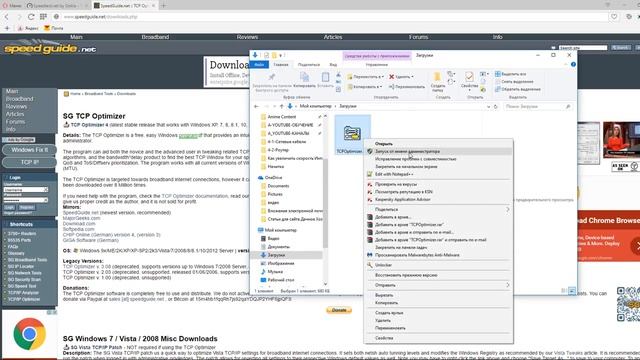Click the yellow 'Donate' button

point(339,310)
